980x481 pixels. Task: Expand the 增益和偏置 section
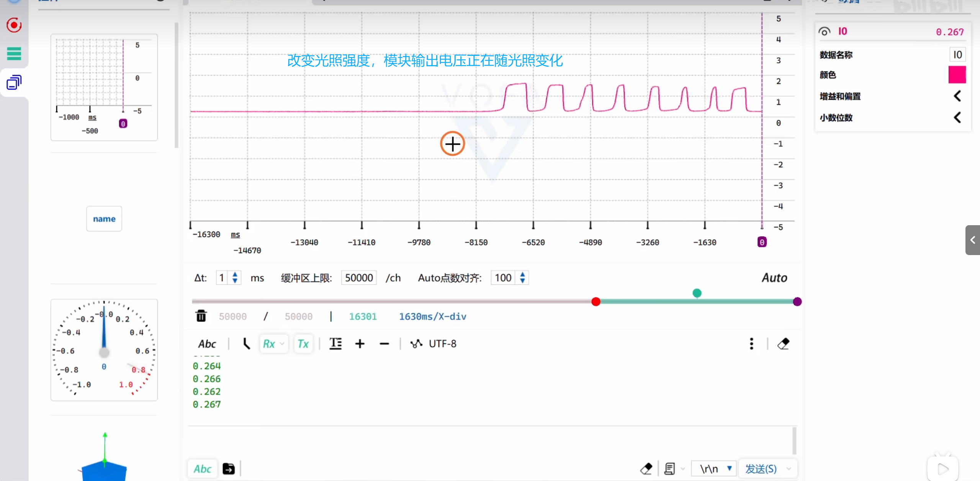tap(957, 96)
